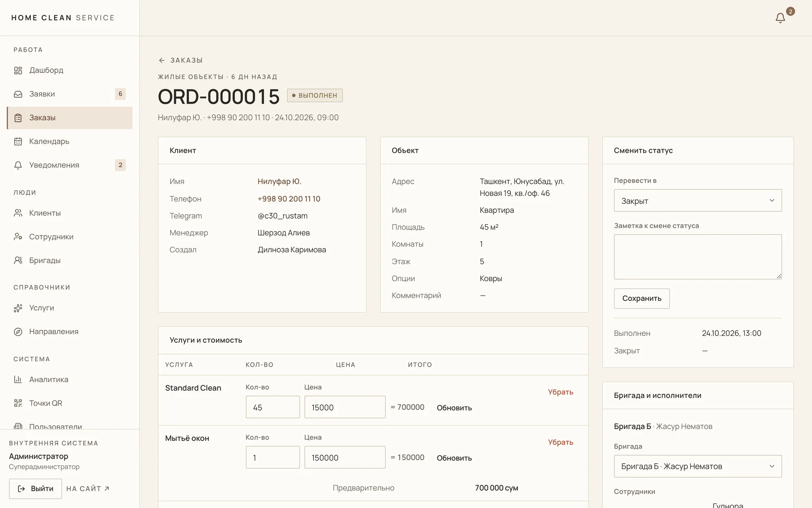812x508 pixels.
Task: Click the Выйти exit-arrow icon
Action: (22, 488)
